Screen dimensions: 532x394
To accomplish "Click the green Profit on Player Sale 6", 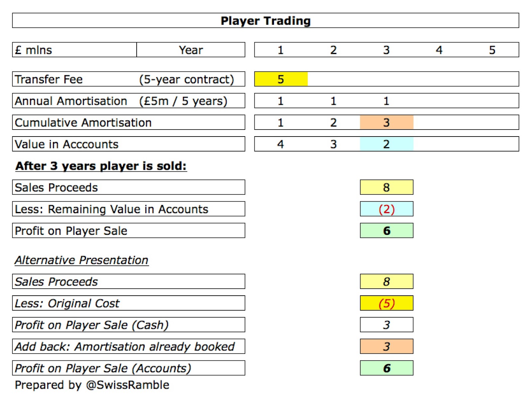I will click(x=386, y=231).
